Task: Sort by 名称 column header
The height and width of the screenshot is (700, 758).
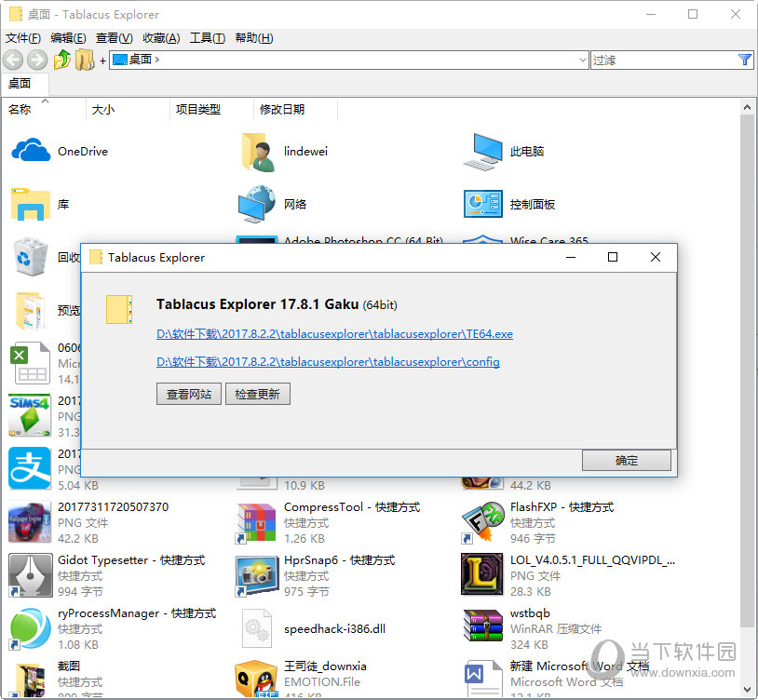Action: [20, 109]
